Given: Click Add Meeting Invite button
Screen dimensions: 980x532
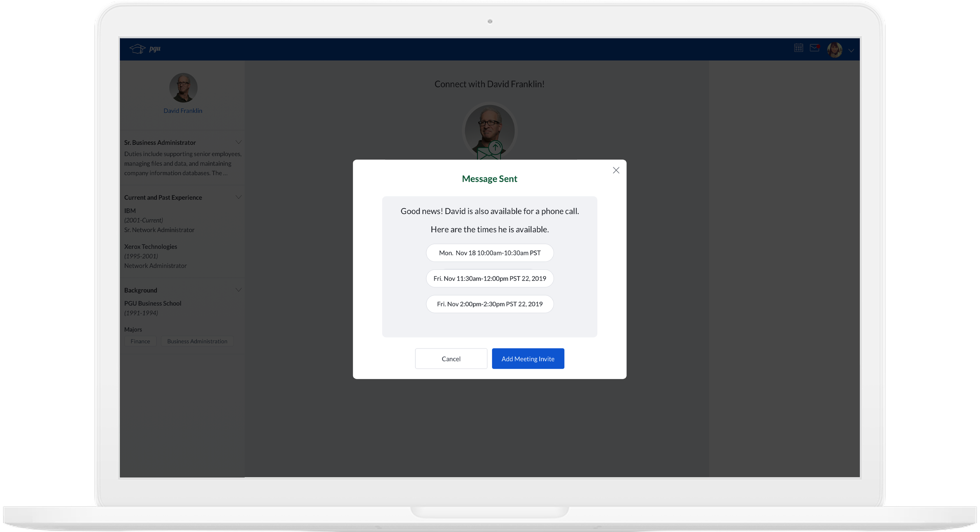Looking at the screenshot, I should click(528, 359).
